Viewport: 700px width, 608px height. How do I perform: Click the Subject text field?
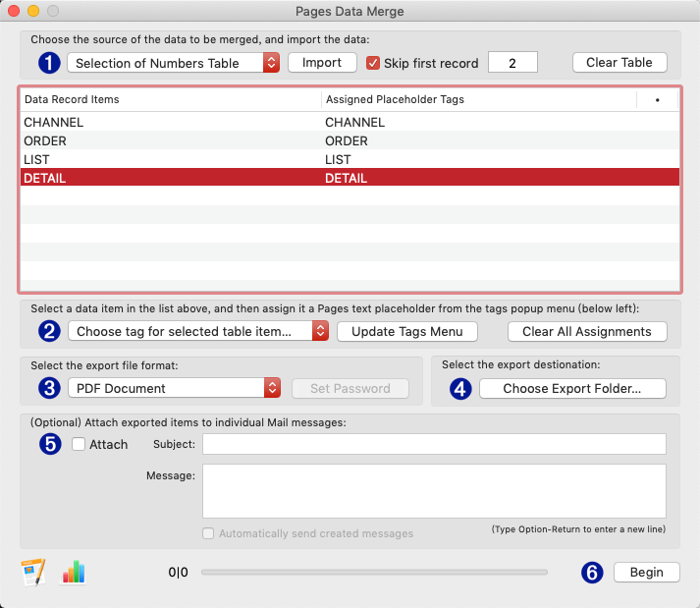(434, 444)
